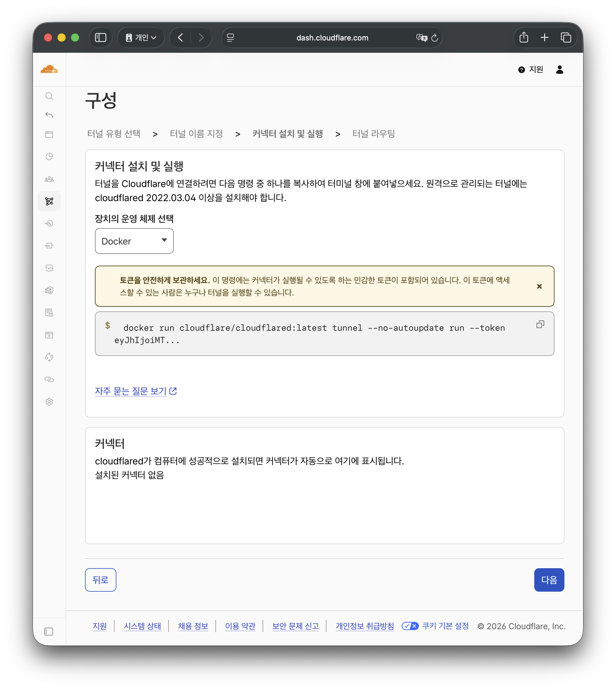Open 쿠키 기본 설정 cookie preferences

435,626
